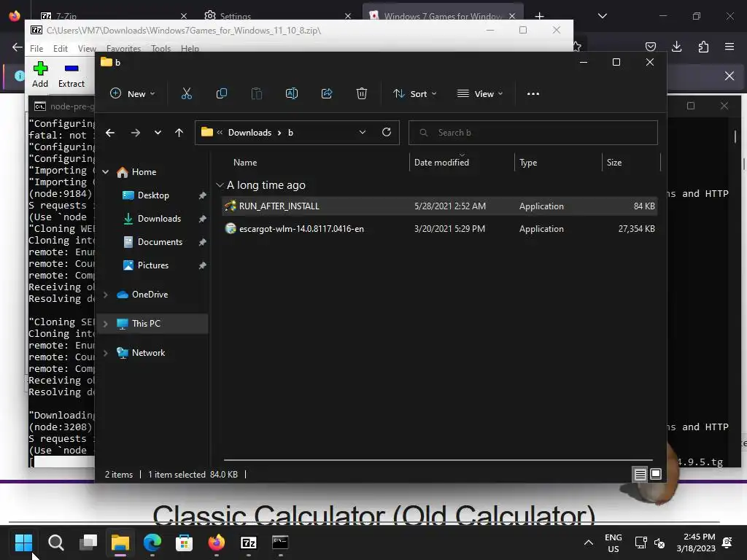The width and height of the screenshot is (747, 560).
Task: Refresh the b folder view
Action: [x=387, y=132]
